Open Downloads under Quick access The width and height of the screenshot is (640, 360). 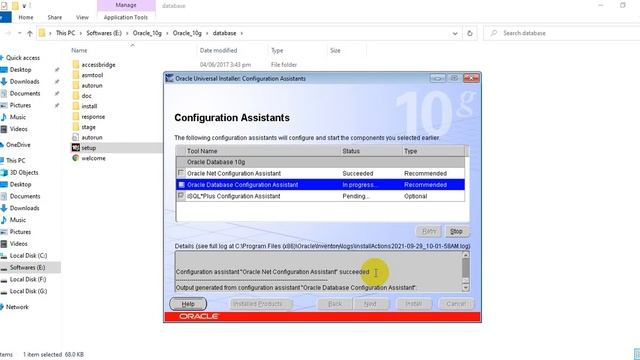click(24, 81)
